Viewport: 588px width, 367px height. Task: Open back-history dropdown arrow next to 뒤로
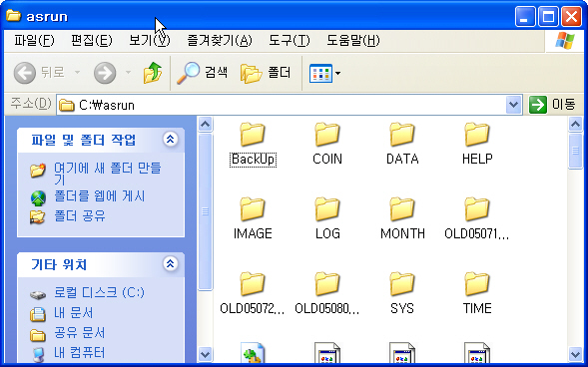click(x=77, y=72)
